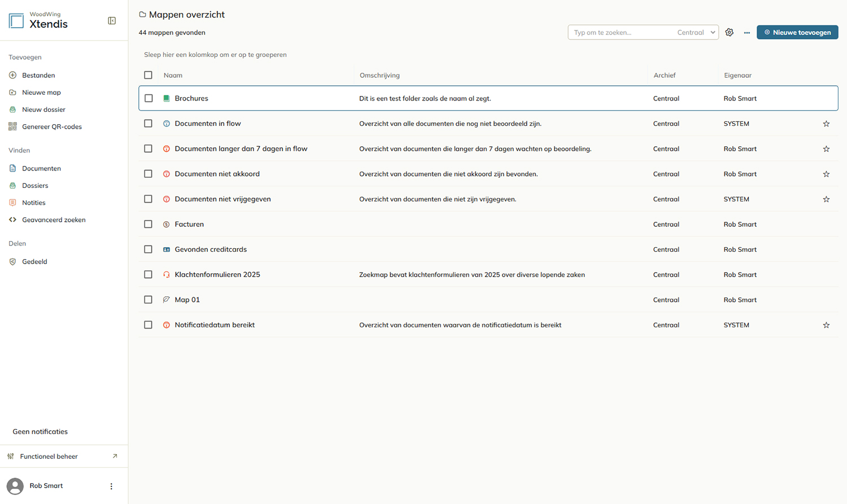Click the Klachtenformulieren 2025 headset icon
The image size is (847, 504).
pos(167,275)
